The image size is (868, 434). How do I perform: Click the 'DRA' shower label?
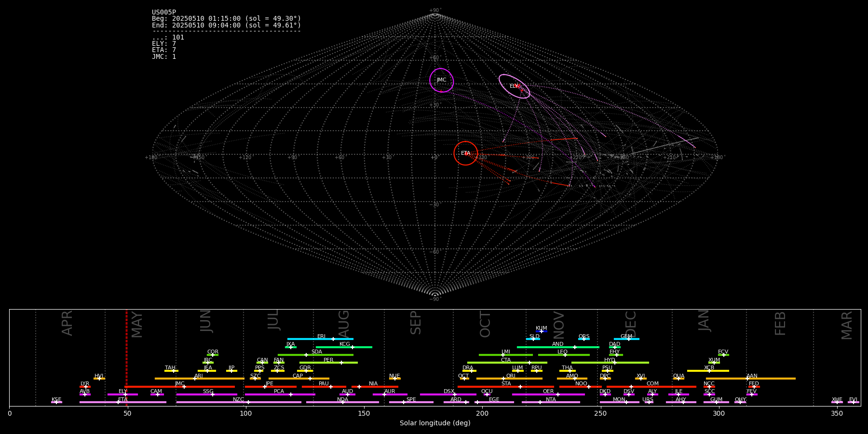pyautogui.click(x=468, y=367)
